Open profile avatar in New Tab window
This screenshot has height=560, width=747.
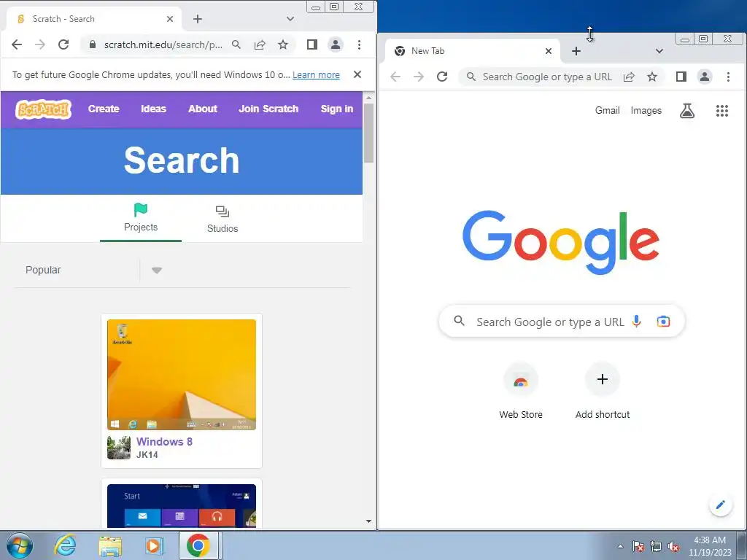tap(705, 77)
